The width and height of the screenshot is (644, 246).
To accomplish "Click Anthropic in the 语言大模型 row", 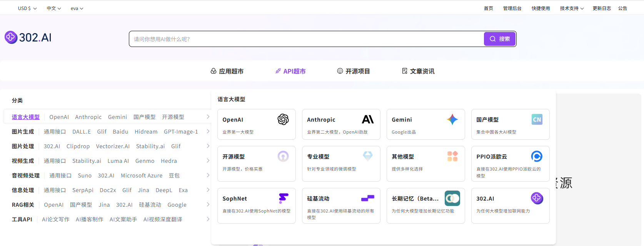I will [88, 117].
